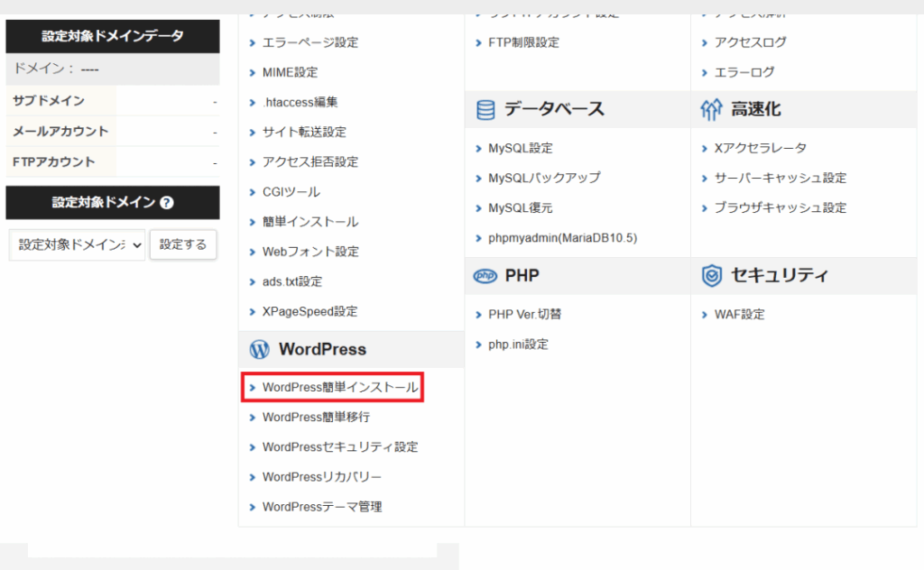Open WordPressセキュリティ設定
Screen dimensions: 924x570
coord(340,447)
